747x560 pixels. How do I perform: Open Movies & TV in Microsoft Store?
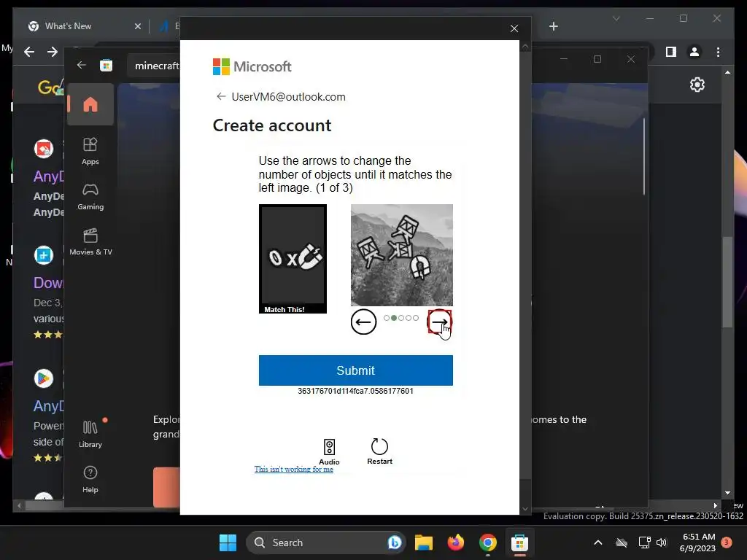pos(90,242)
